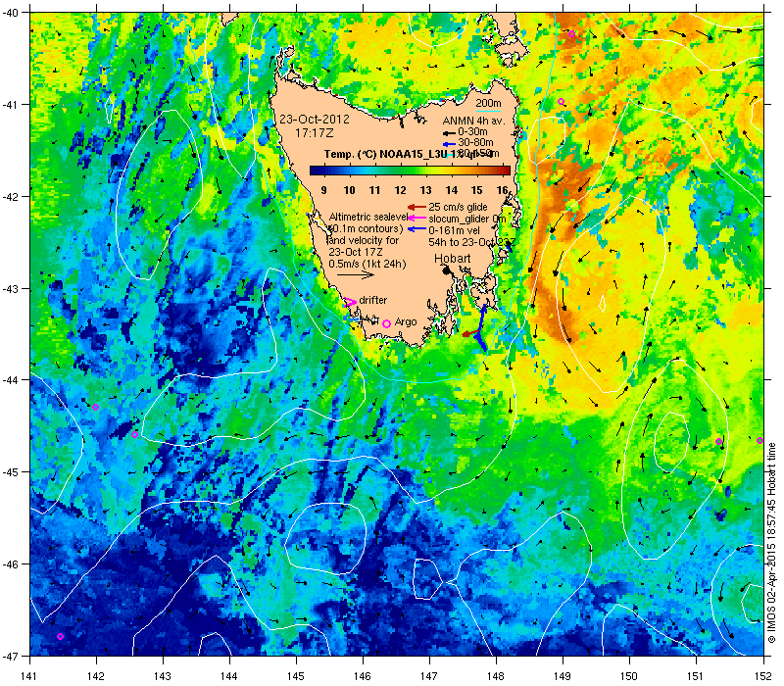Click the black Hobart location marker
The height and width of the screenshot is (686, 784).
pos(447,270)
